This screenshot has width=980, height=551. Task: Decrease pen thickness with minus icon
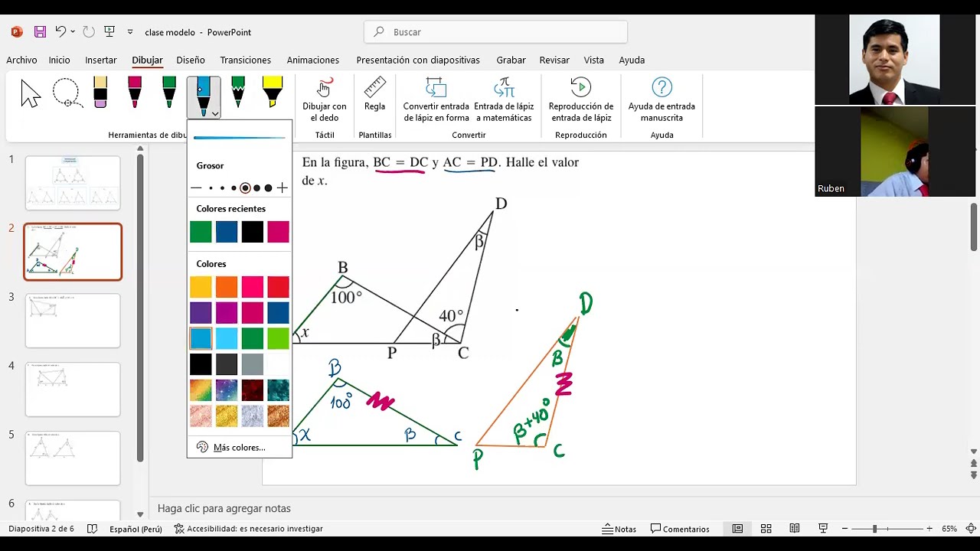click(196, 187)
